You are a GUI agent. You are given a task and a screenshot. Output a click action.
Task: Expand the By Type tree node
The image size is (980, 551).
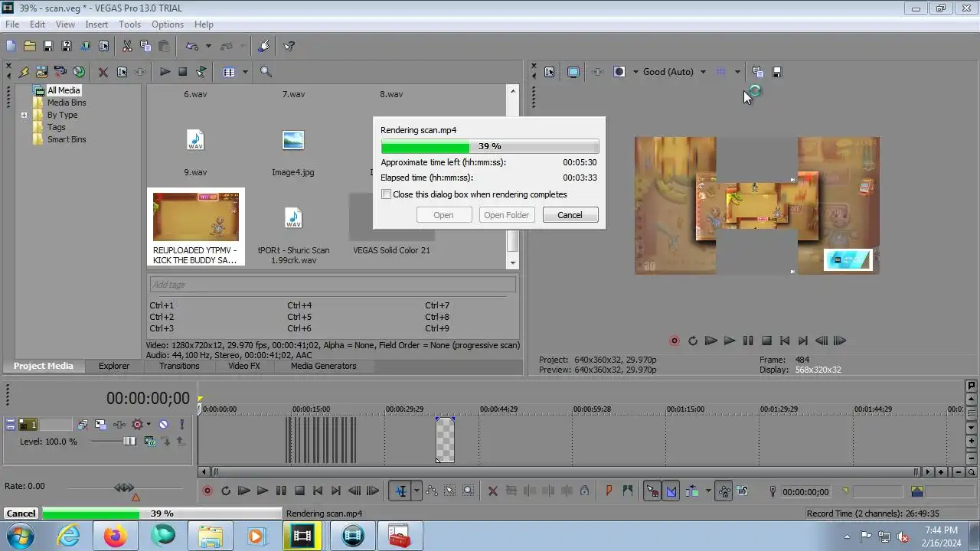[x=24, y=116]
